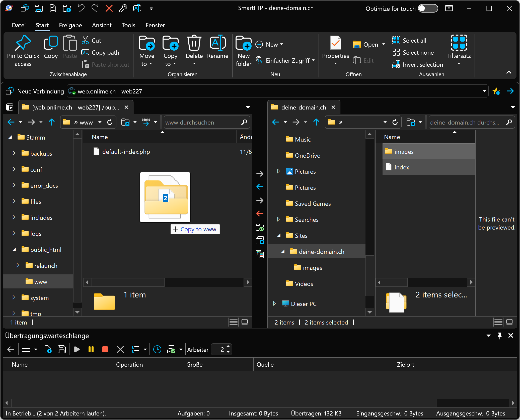Open the New dropdown in the ribbon

click(x=269, y=44)
